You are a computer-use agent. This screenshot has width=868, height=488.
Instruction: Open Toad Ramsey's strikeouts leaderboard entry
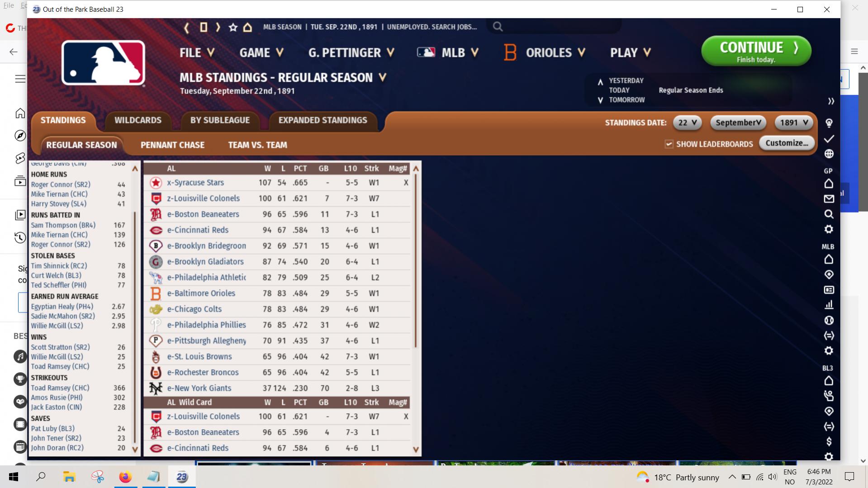point(60,388)
